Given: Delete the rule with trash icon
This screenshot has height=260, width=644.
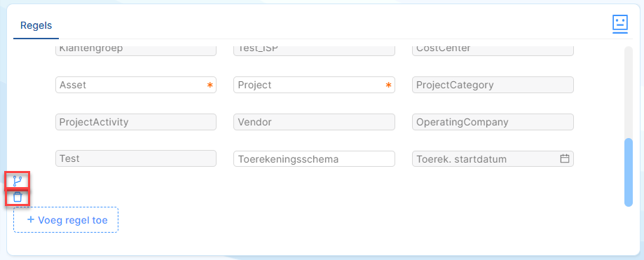Looking at the screenshot, I should click(x=18, y=197).
